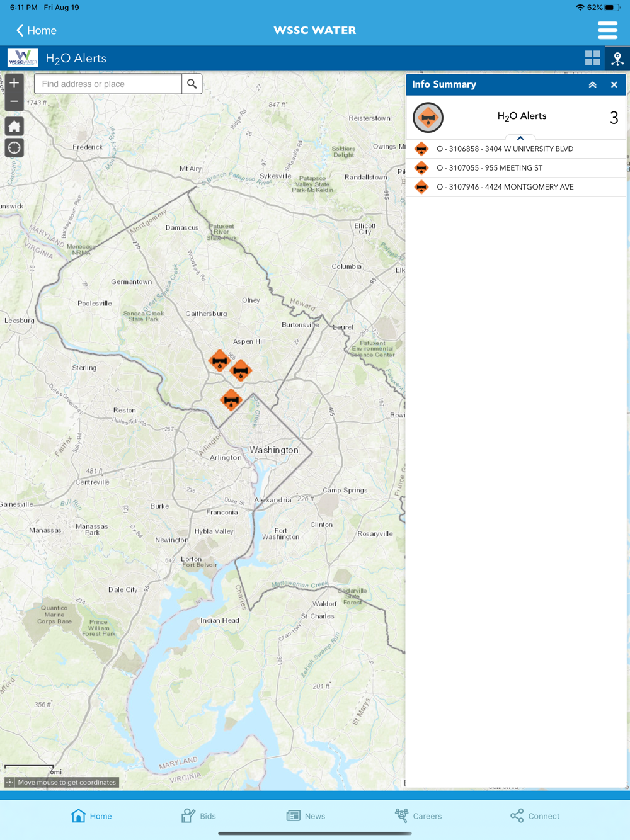Click the WSSC Water logo
This screenshot has height=840, width=630.
(23, 58)
